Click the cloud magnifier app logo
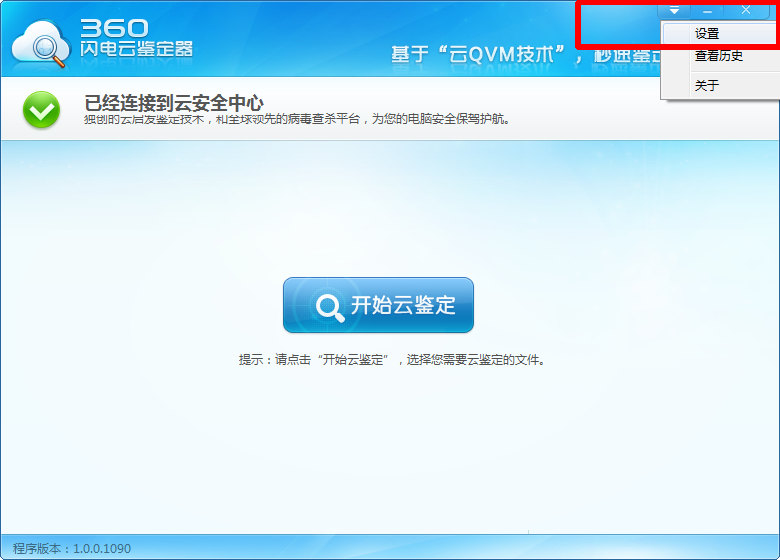The height and width of the screenshot is (560, 780). tap(41, 44)
